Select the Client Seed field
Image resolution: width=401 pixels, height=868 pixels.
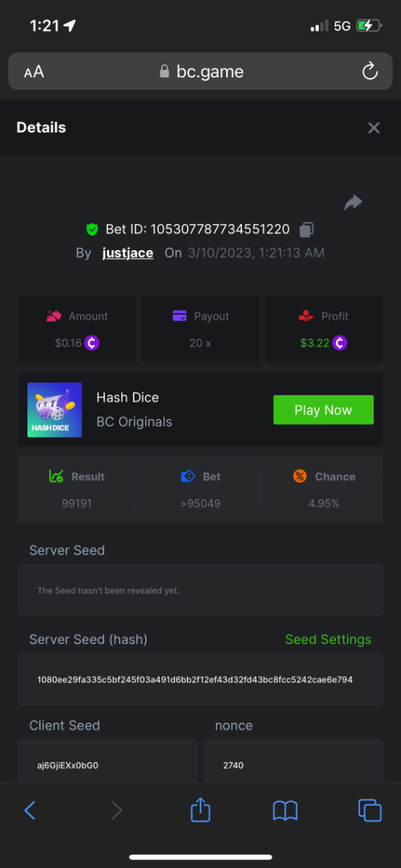pyautogui.click(x=108, y=760)
